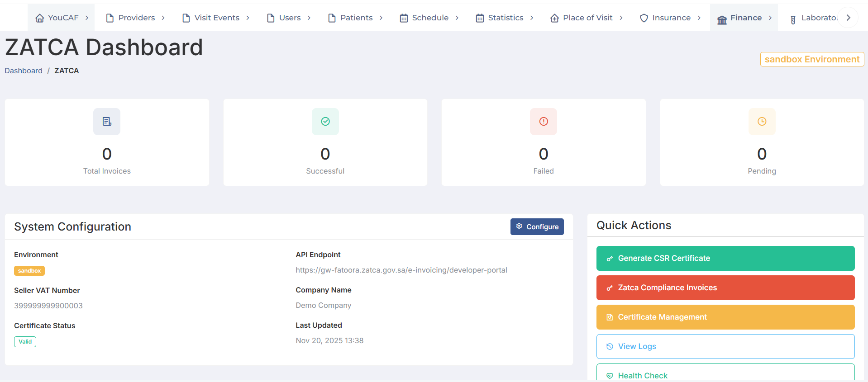This screenshot has height=382, width=868.
Task: Click the orange Pending clock icon
Action: click(x=762, y=122)
